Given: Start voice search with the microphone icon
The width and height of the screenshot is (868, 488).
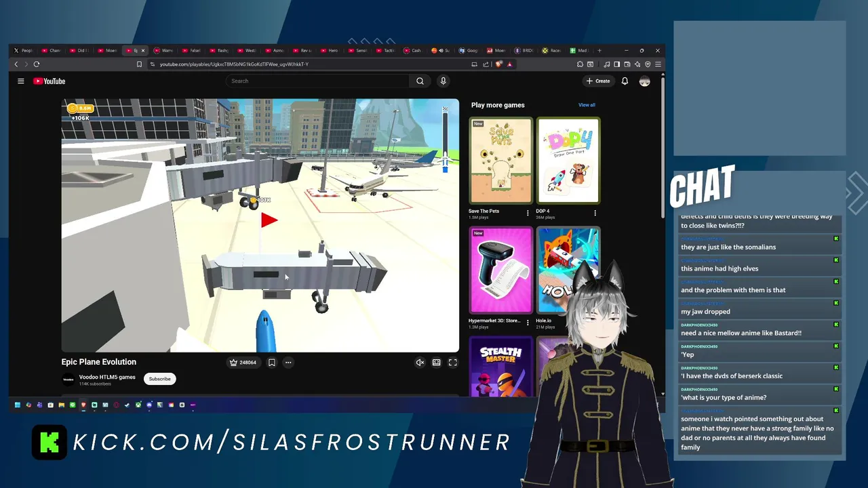Looking at the screenshot, I should click(443, 81).
